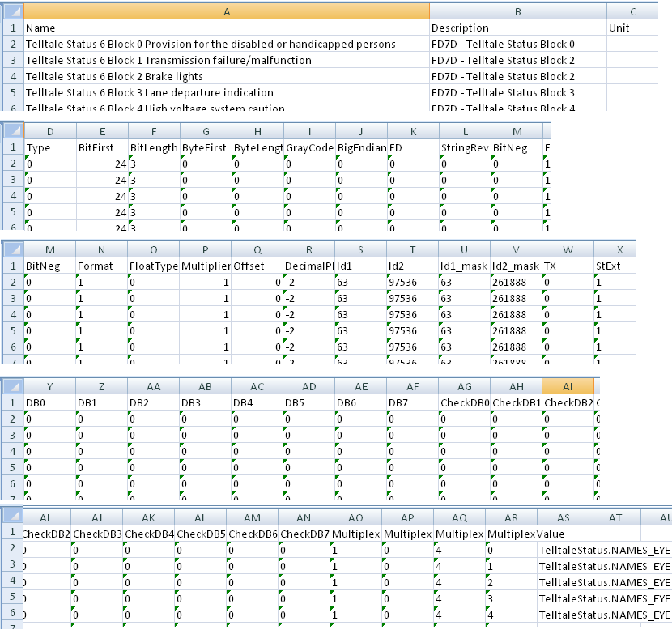672x634 pixels.
Task: Click the 'ByteFirst' header cell
Action: coord(206,147)
